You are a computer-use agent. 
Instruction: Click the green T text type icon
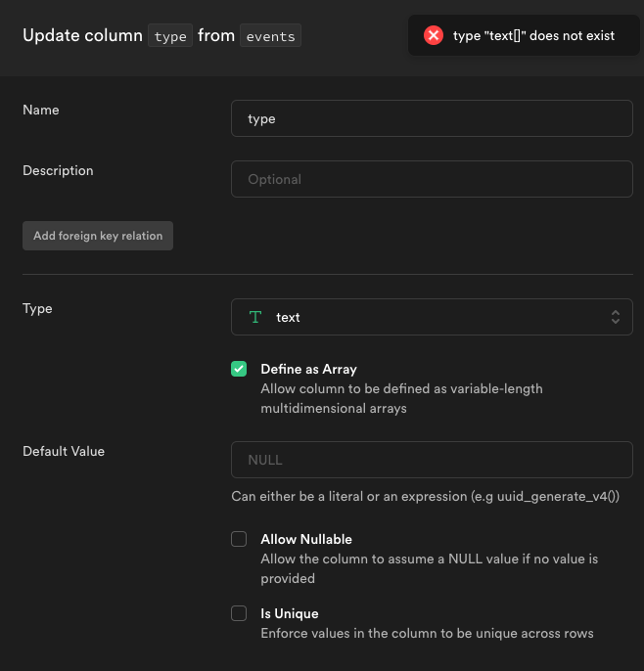[255, 317]
